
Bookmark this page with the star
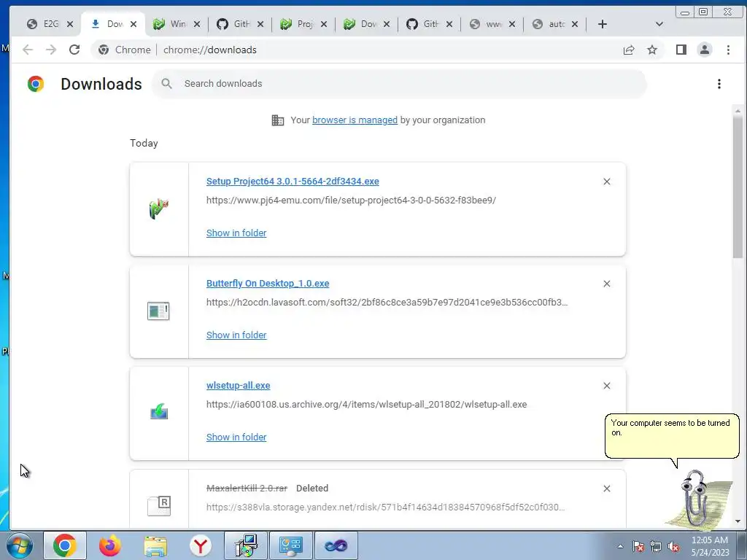click(x=652, y=50)
